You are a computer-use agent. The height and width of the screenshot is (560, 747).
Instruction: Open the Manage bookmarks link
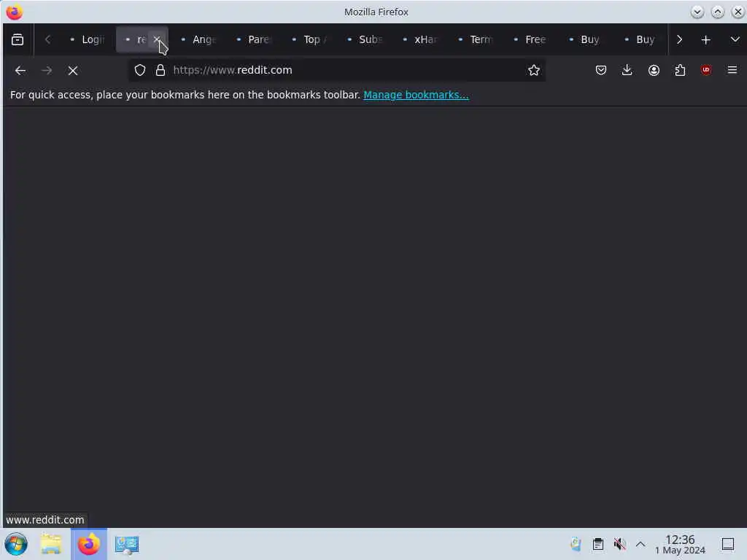pyautogui.click(x=416, y=95)
